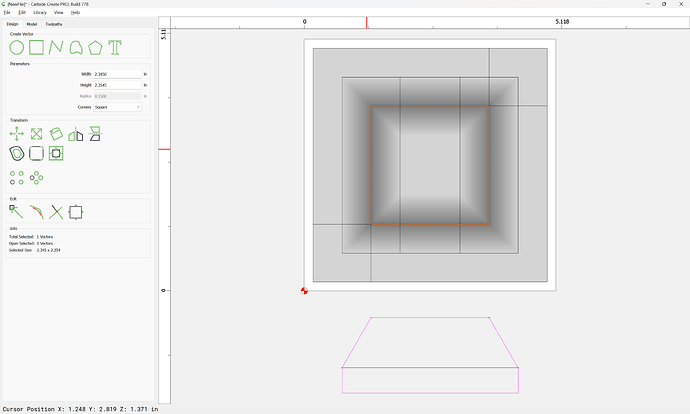Open the Align Vectors tool
This screenshot has width=690, height=414.
pos(56,154)
